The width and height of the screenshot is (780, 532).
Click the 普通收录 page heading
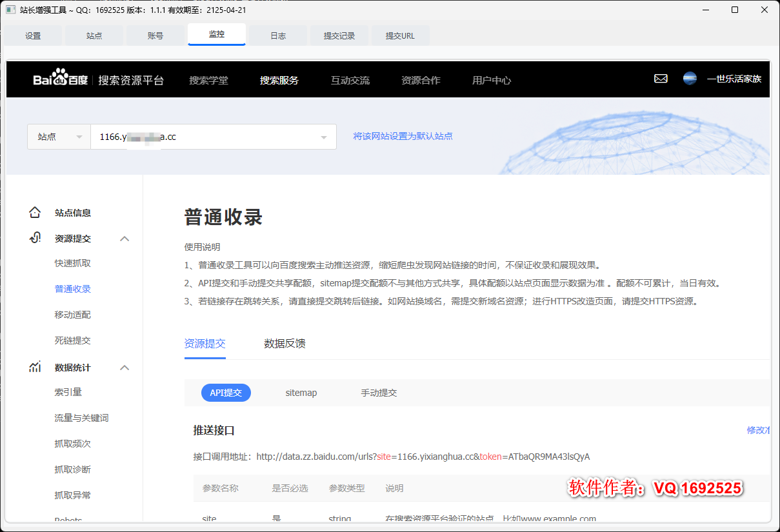[x=224, y=217]
